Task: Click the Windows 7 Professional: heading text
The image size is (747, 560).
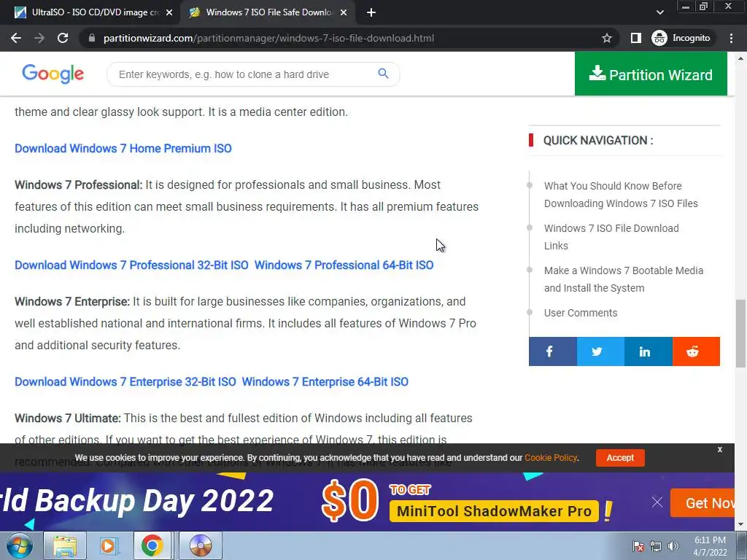Action: coord(79,184)
